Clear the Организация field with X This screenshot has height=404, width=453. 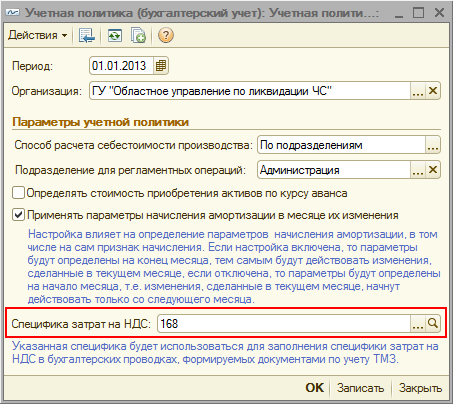(433, 91)
